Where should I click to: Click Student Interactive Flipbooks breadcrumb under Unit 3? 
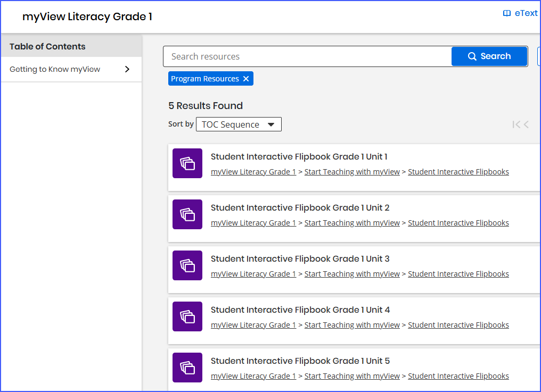tap(458, 274)
